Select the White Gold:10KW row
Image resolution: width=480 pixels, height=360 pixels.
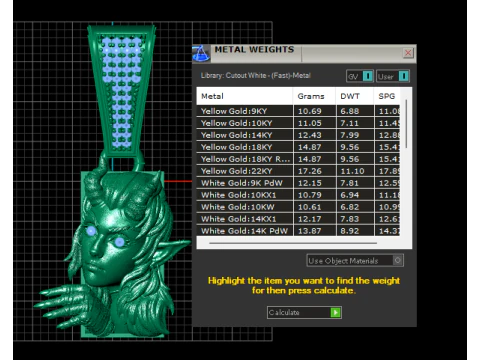click(298, 207)
